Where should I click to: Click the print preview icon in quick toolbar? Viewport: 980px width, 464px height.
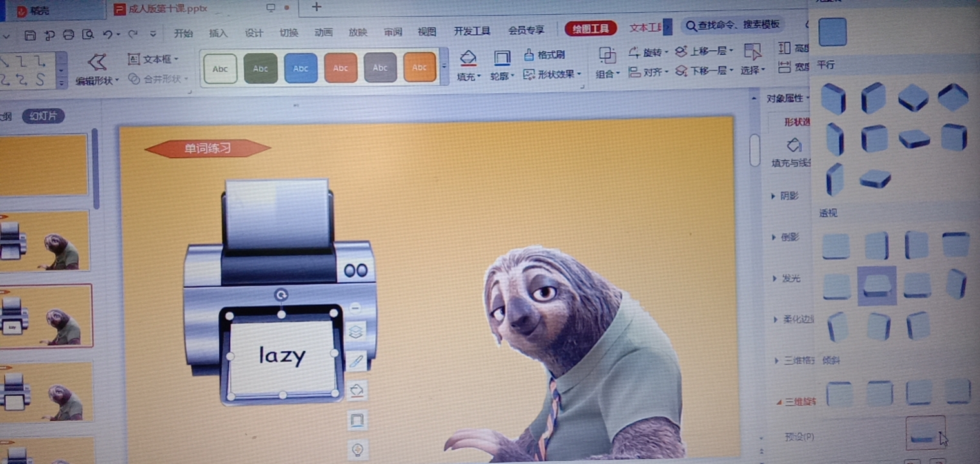pos(88,35)
